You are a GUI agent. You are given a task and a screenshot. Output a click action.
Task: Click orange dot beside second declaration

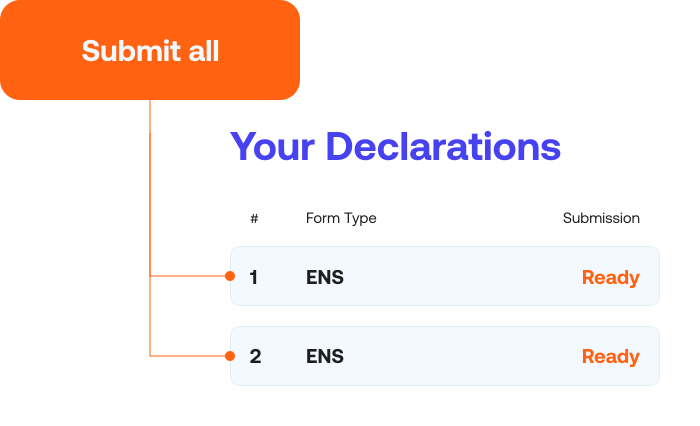tap(230, 356)
